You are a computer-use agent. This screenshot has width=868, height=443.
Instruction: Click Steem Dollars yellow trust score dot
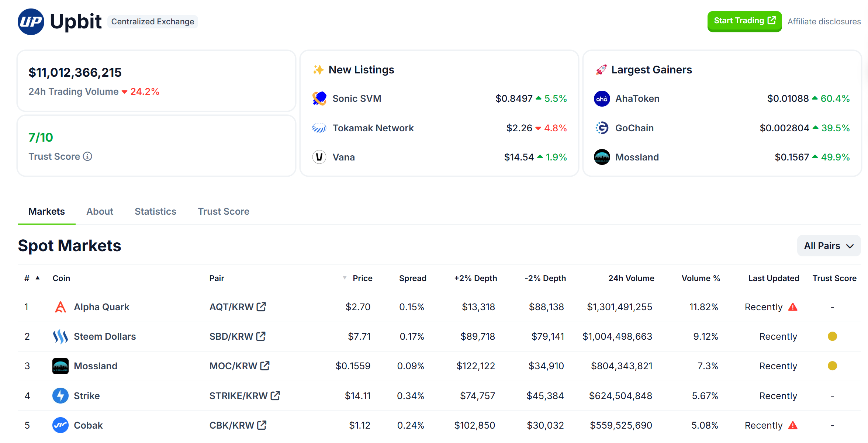coord(832,336)
